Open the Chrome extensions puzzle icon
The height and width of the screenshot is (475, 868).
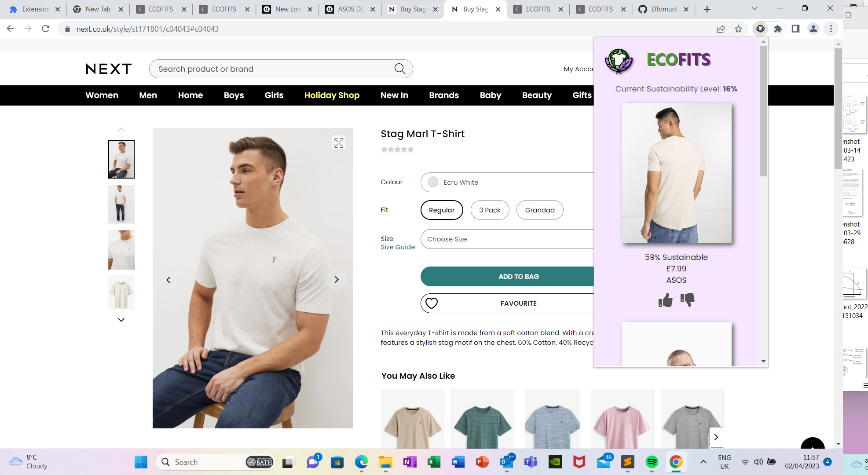click(x=778, y=29)
